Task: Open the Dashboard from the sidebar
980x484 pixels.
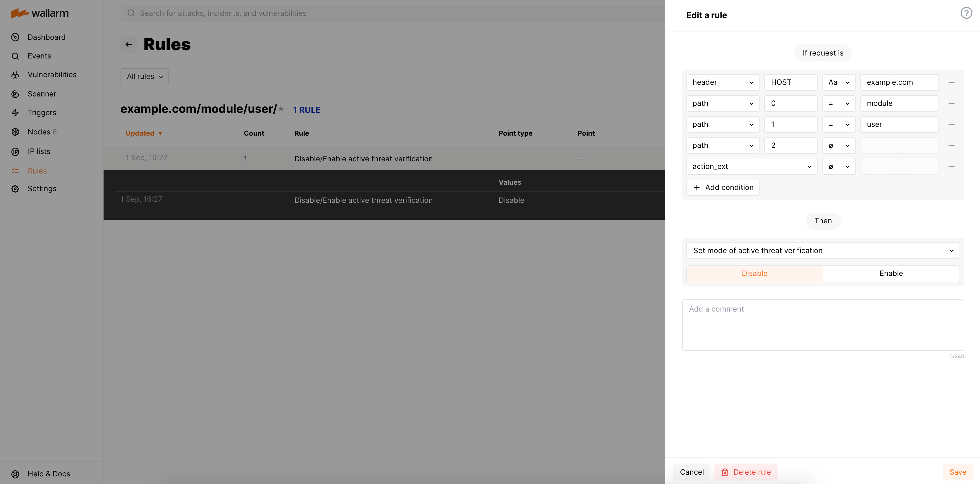Action: click(47, 37)
